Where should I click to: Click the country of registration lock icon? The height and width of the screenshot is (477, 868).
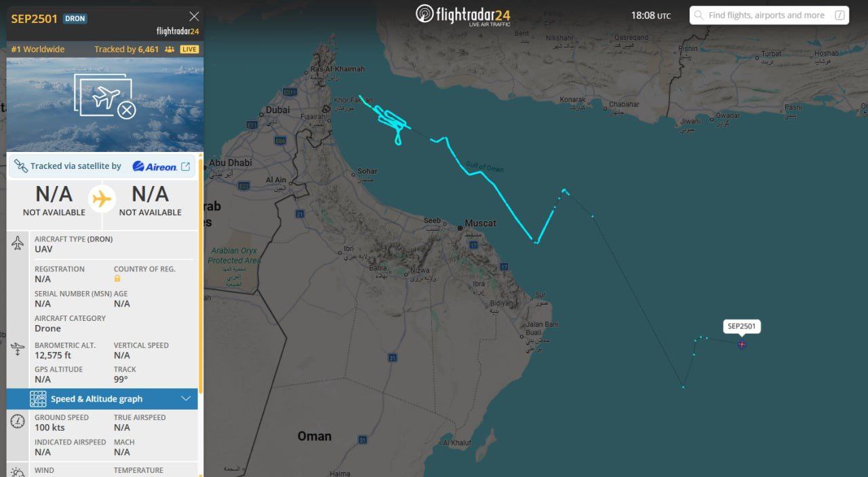point(117,279)
